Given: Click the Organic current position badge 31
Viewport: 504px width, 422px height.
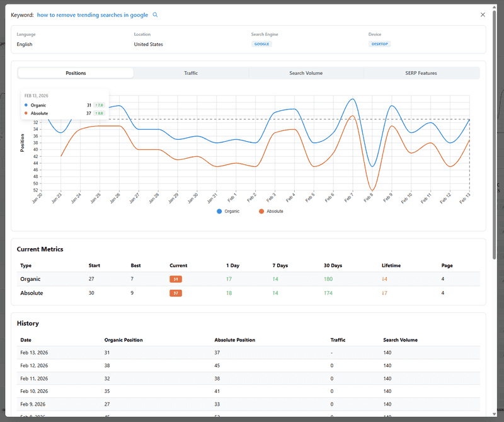Looking at the screenshot, I should [176, 279].
